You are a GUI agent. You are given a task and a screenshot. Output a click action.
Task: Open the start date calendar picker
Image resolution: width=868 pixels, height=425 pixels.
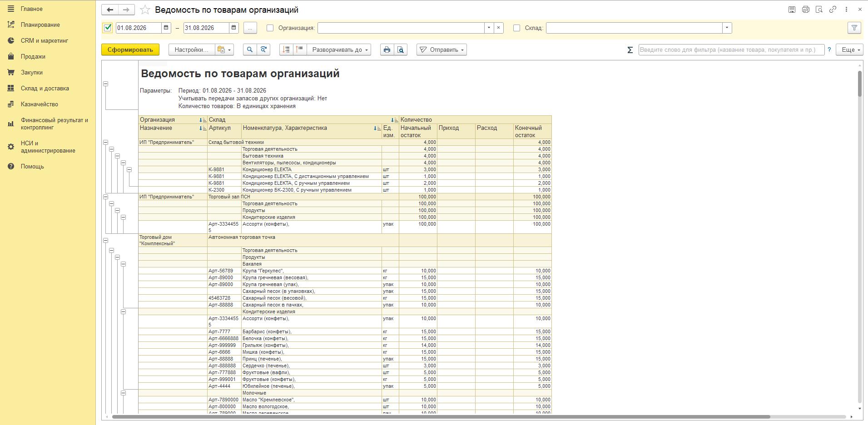pos(166,28)
